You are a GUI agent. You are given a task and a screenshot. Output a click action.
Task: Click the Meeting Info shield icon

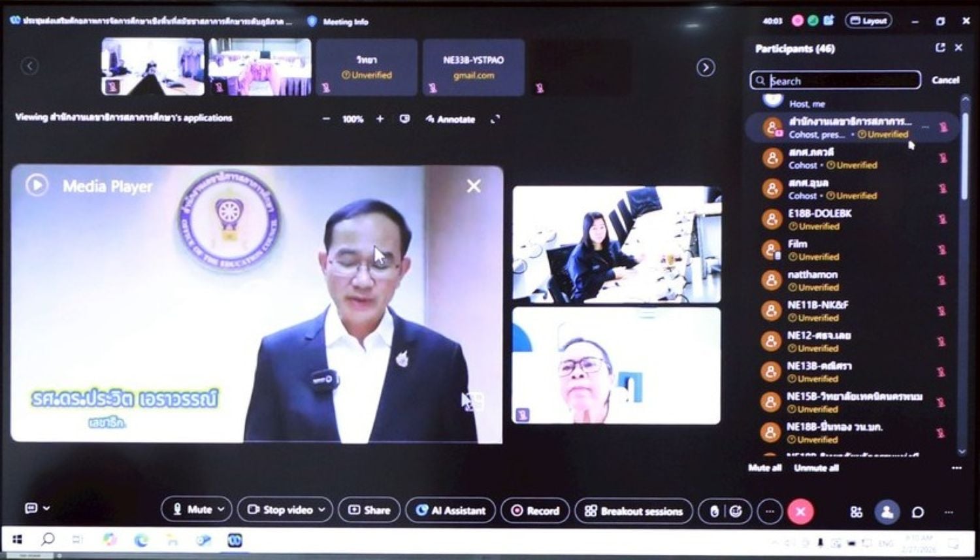point(312,22)
